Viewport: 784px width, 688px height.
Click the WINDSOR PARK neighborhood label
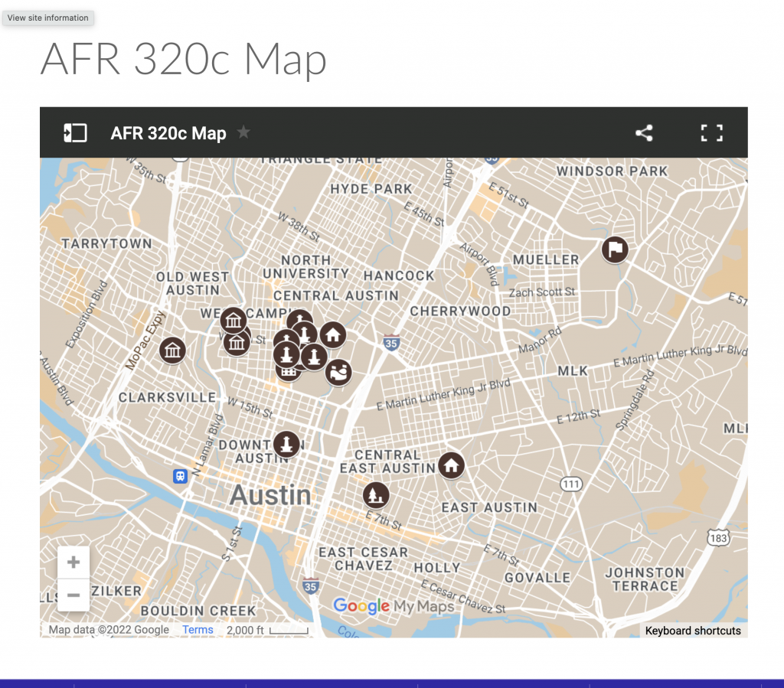[612, 171]
